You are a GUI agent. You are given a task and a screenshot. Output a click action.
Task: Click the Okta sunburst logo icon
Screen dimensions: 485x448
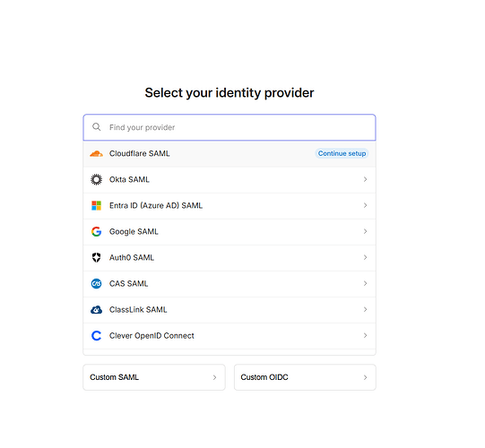tap(96, 179)
